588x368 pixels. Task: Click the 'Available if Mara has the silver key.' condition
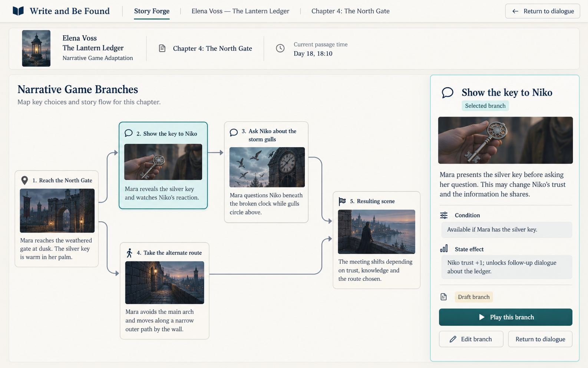tap(506, 230)
